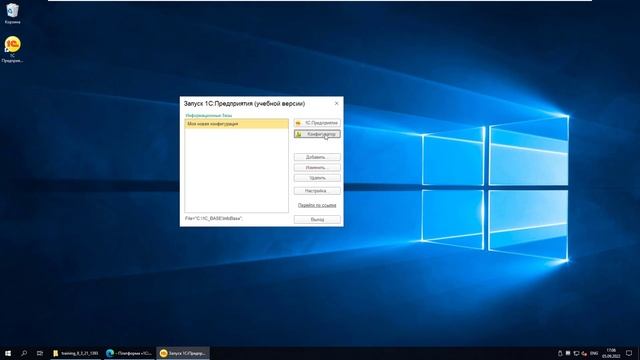This screenshot has height=360, width=640.
Task: Open taskbar search icon
Action: pyautogui.click(x=24, y=353)
